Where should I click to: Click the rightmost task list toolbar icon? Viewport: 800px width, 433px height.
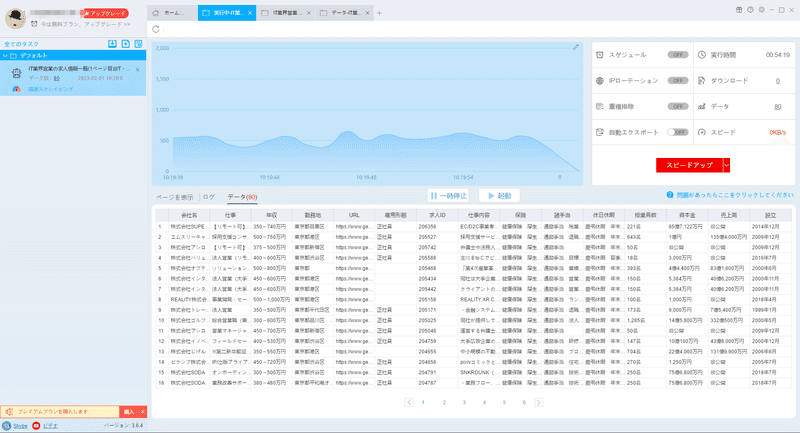(x=138, y=44)
